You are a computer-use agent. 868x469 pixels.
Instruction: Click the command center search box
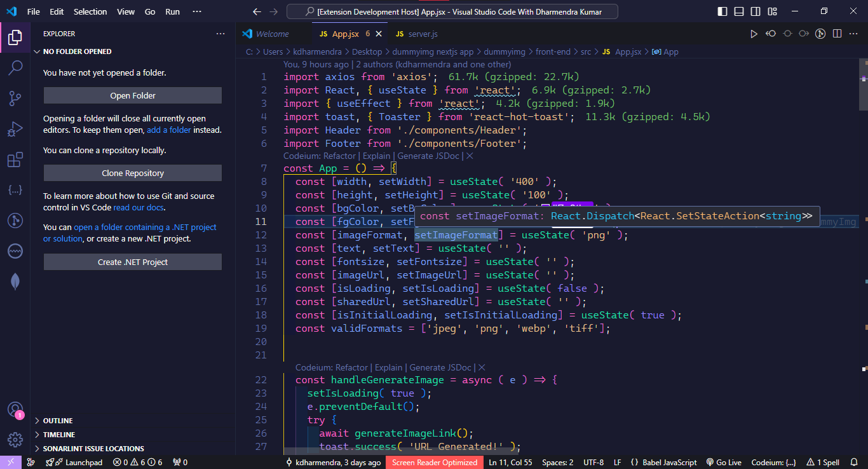click(452, 11)
